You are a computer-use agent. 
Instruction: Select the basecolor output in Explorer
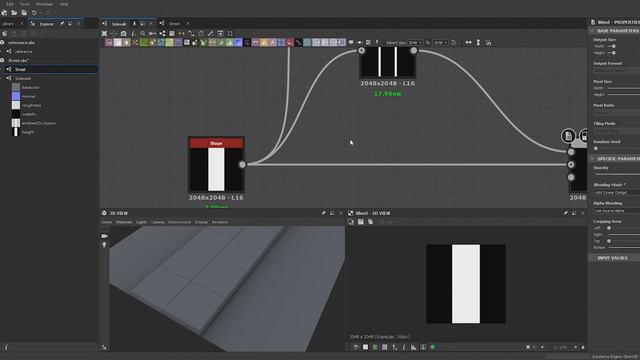(x=31, y=87)
